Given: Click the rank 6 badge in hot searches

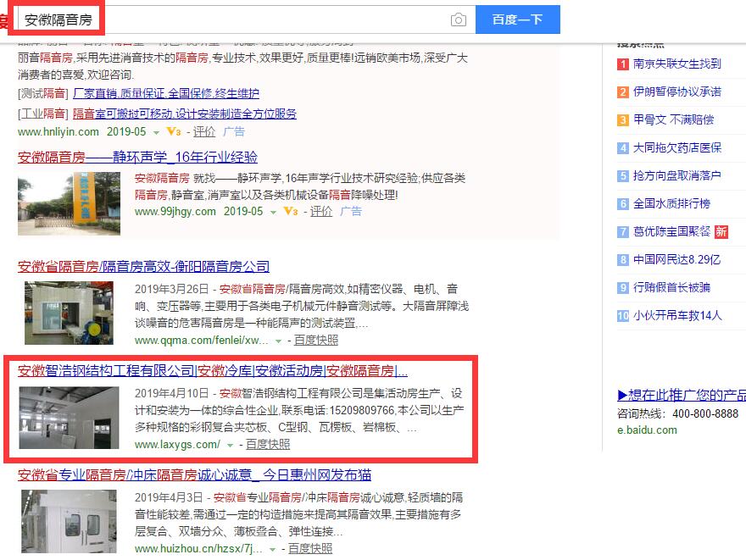Looking at the screenshot, I should (623, 204).
